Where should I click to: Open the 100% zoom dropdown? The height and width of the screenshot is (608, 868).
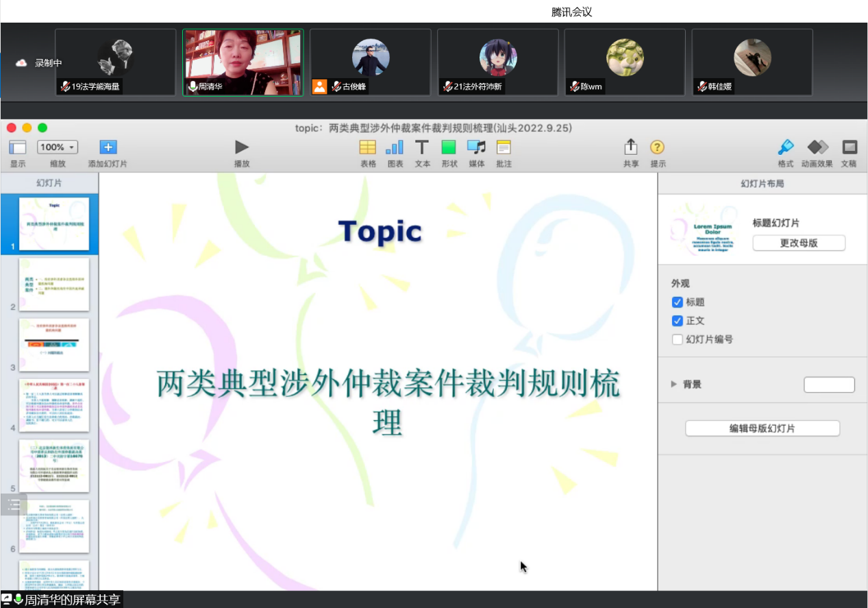coord(58,147)
